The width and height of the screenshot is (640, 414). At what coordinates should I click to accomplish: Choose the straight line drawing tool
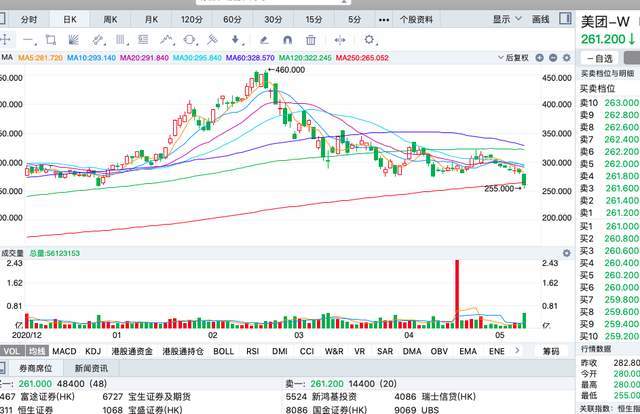tap(28, 40)
